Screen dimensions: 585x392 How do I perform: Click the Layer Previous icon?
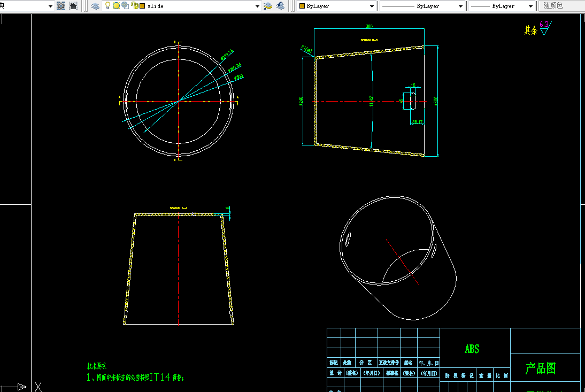coord(280,6)
